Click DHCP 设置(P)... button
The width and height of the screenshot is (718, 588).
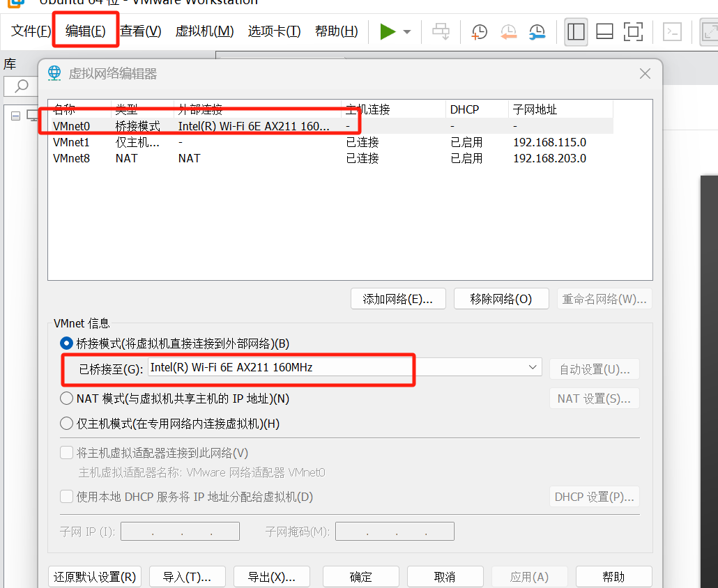595,497
